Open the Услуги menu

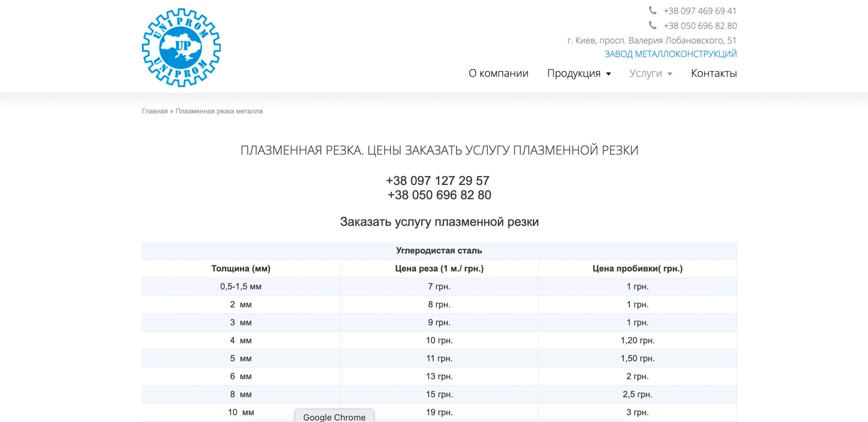(645, 73)
